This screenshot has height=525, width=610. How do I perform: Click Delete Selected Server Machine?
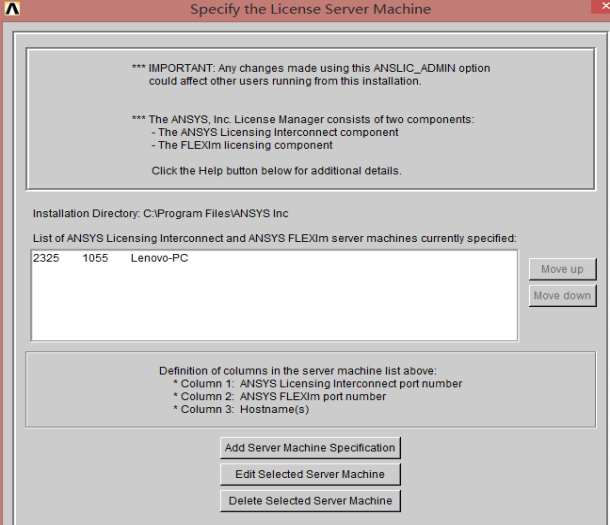pos(310,500)
